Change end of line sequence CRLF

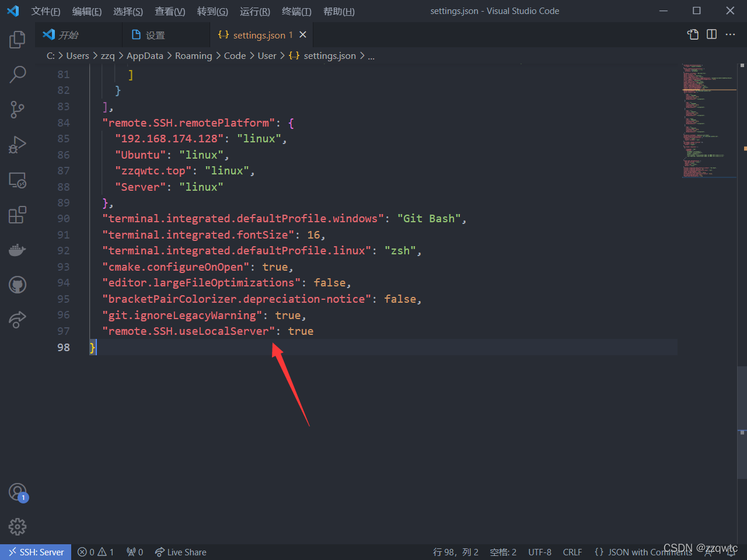tap(573, 552)
